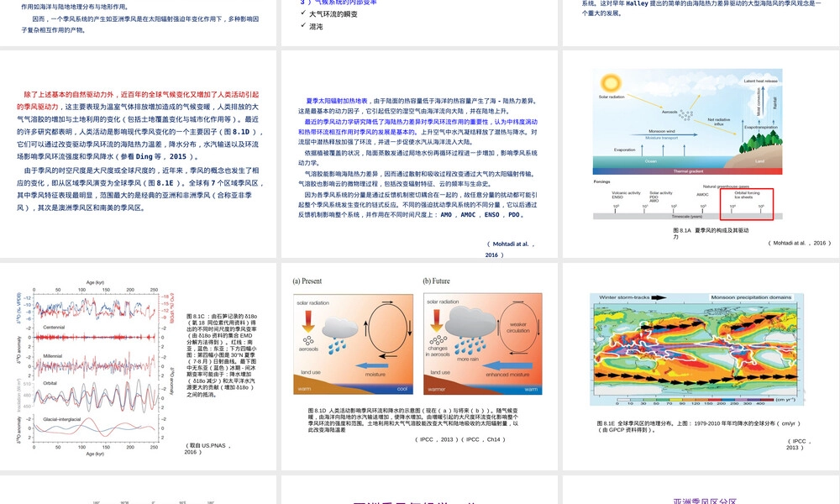Click the (b) Future label
The width and height of the screenshot is (840, 504).
point(436,281)
